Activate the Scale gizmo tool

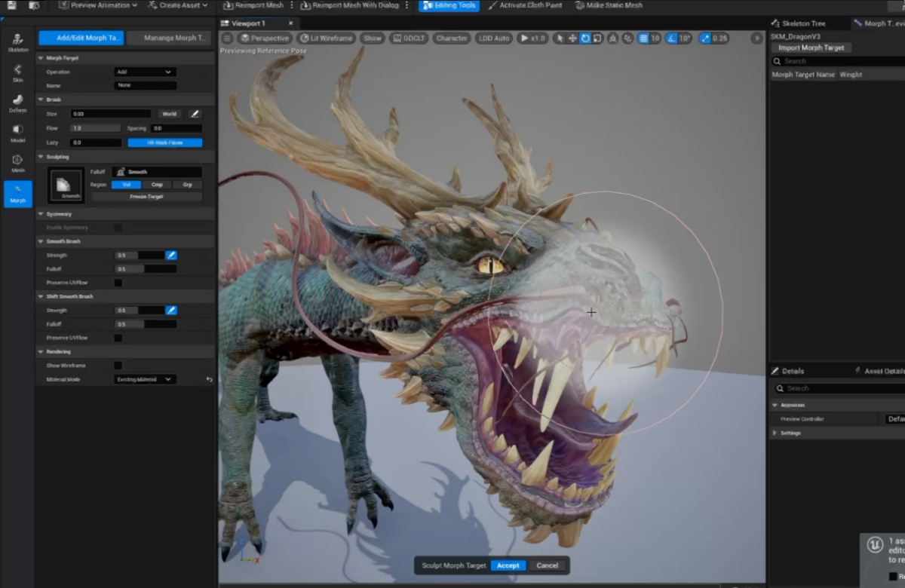click(597, 38)
